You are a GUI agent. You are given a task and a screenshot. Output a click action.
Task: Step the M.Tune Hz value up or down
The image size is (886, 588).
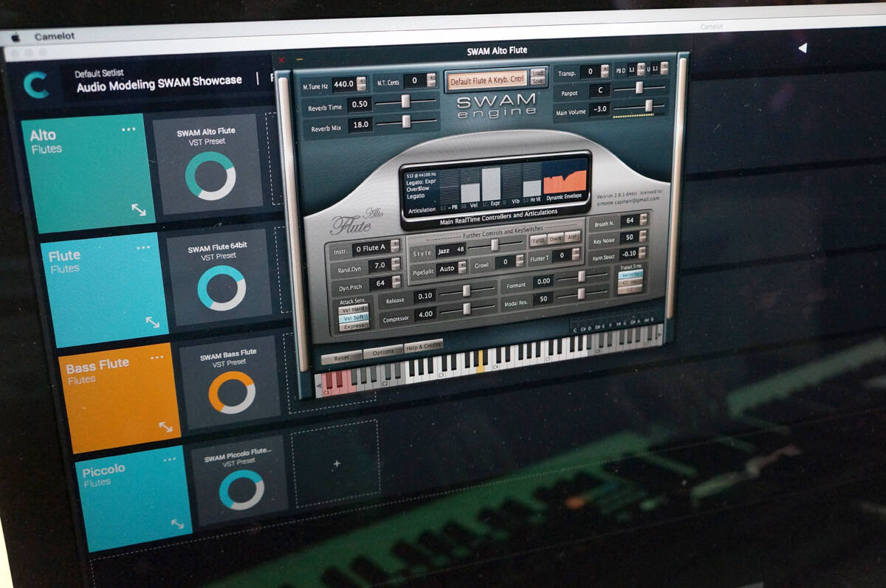click(x=362, y=84)
